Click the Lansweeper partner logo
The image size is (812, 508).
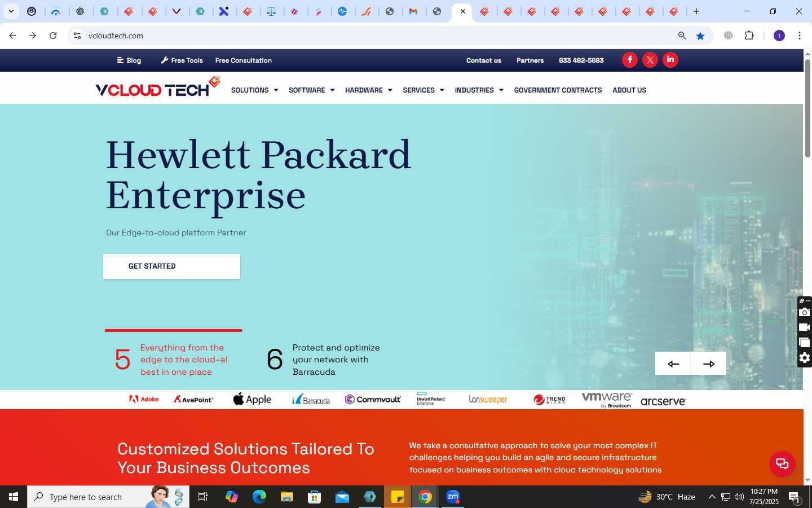click(x=488, y=399)
